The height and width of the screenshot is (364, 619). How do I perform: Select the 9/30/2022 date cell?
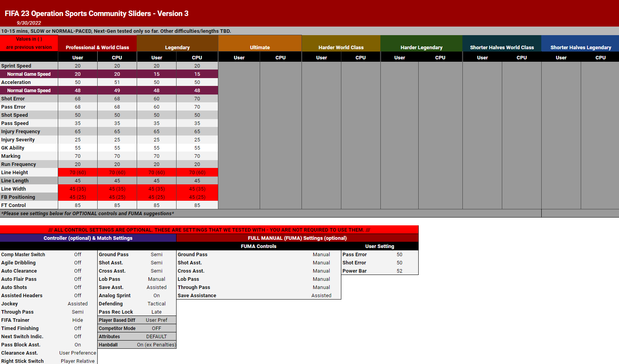click(x=29, y=23)
